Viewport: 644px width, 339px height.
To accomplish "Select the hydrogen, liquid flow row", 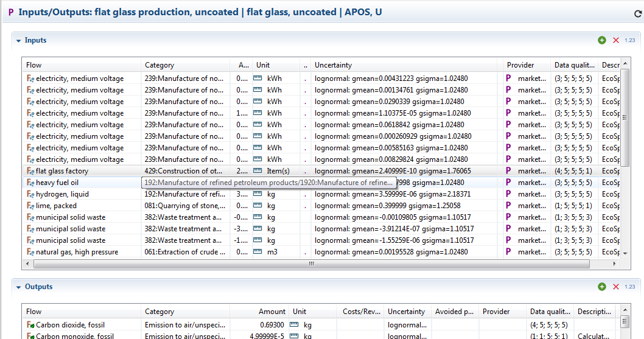I will point(62,194).
